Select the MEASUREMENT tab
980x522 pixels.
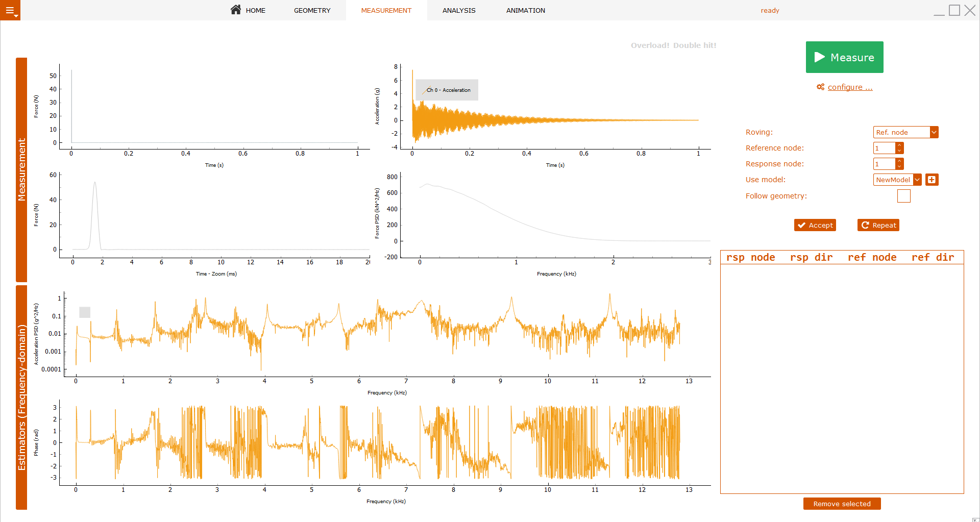[386, 10]
